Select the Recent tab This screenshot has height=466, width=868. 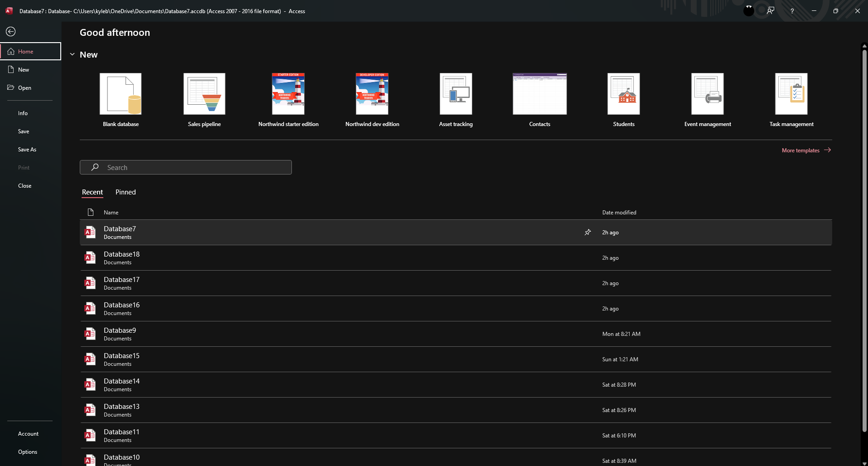pos(92,192)
